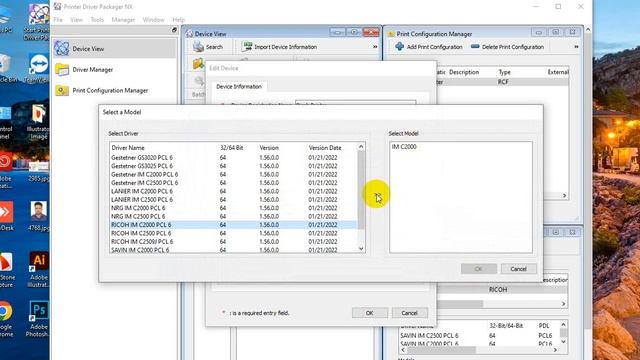Image resolution: width=640 pixels, height=360 pixels.
Task: Select NRG IM C2500 PCL 6 driver
Action: [x=233, y=216]
